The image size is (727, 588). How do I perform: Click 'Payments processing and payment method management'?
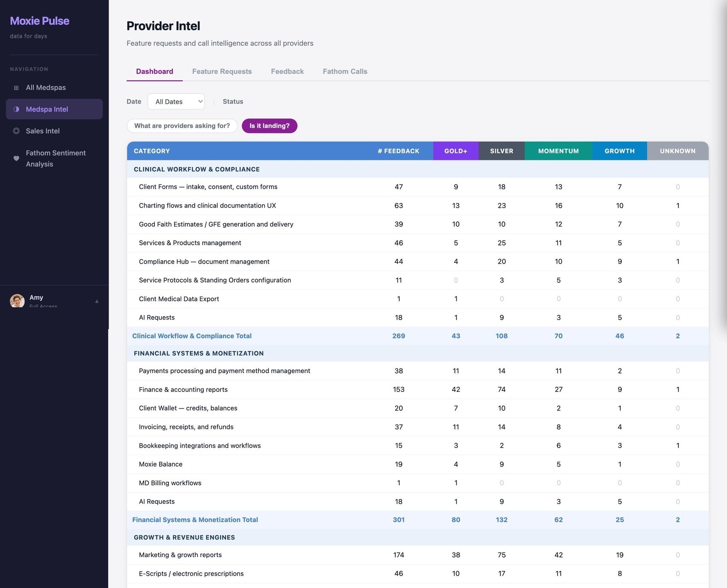point(225,371)
